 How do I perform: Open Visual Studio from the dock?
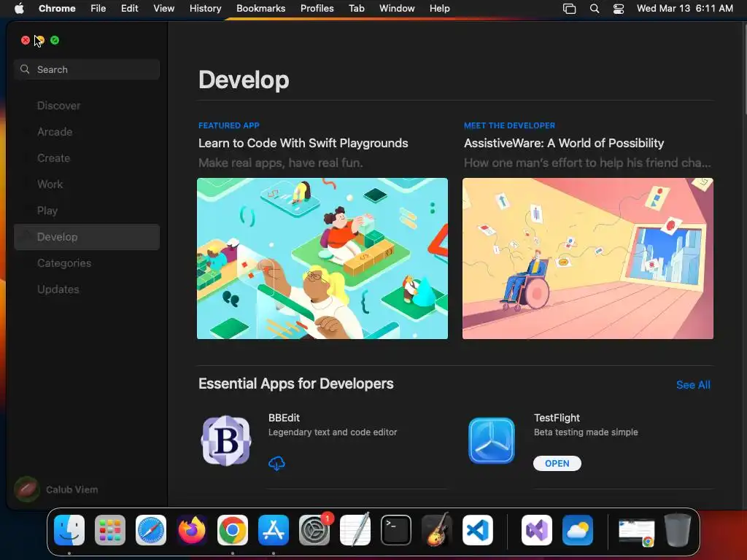coord(537,530)
